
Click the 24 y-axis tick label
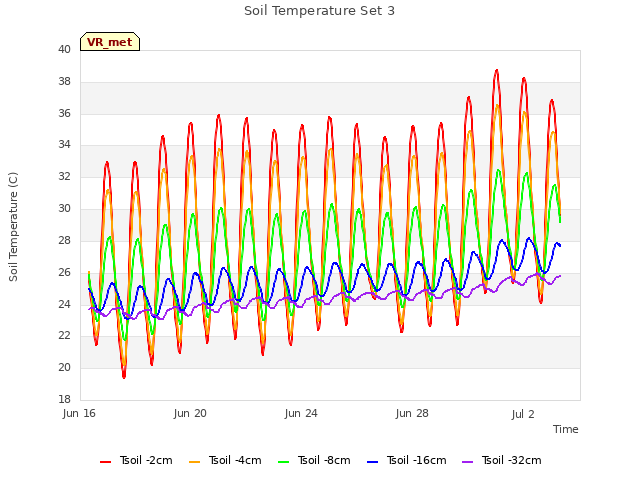click(x=64, y=304)
